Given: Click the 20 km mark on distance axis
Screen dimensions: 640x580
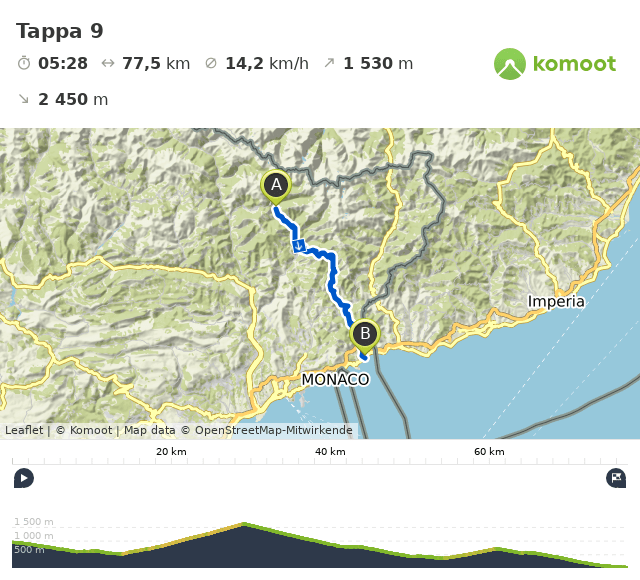Looking at the screenshot, I should tap(171, 452).
